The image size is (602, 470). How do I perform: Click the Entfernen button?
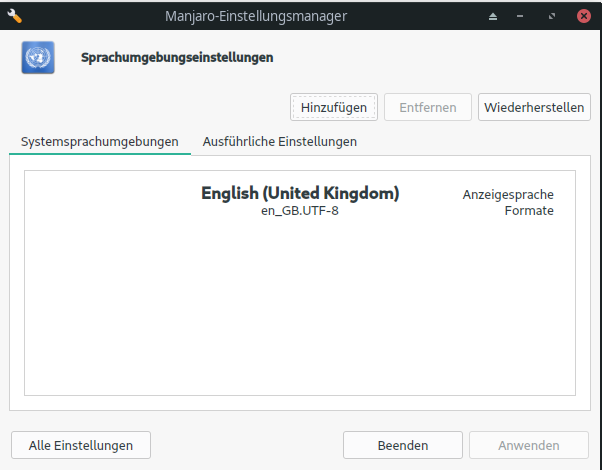(x=428, y=107)
